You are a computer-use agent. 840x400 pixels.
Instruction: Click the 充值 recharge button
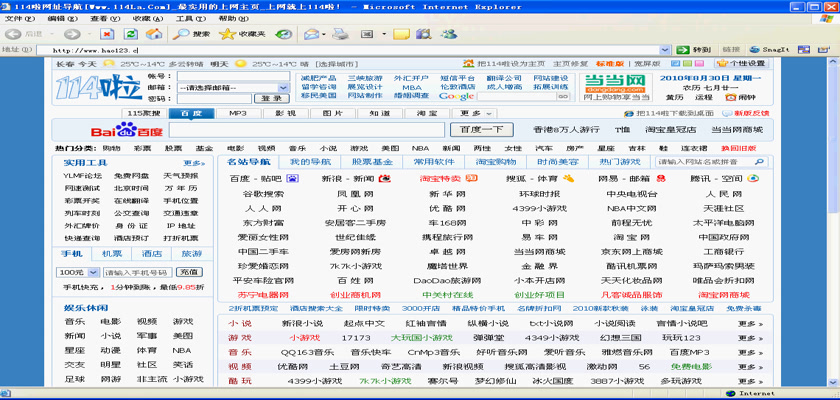[x=189, y=272]
